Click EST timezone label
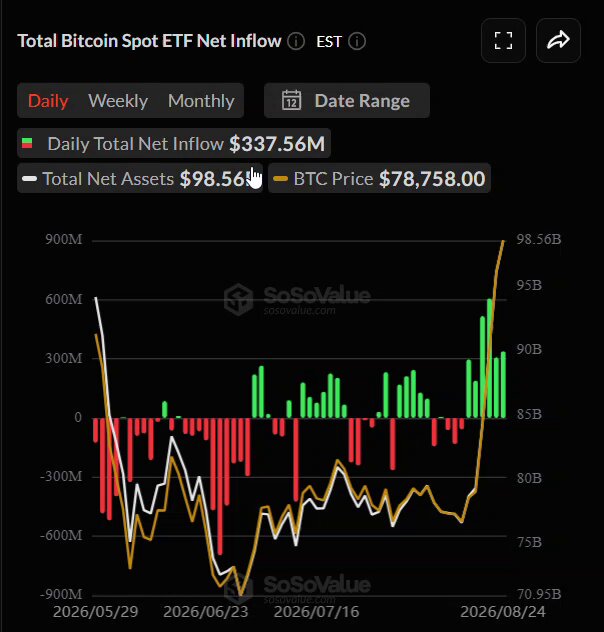The width and height of the screenshot is (604, 632). 329,42
